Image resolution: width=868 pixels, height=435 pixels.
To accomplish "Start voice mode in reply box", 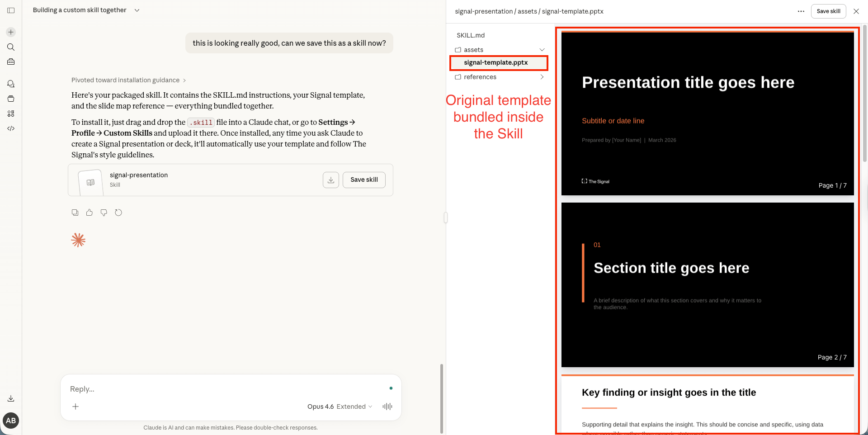I will [387, 407].
